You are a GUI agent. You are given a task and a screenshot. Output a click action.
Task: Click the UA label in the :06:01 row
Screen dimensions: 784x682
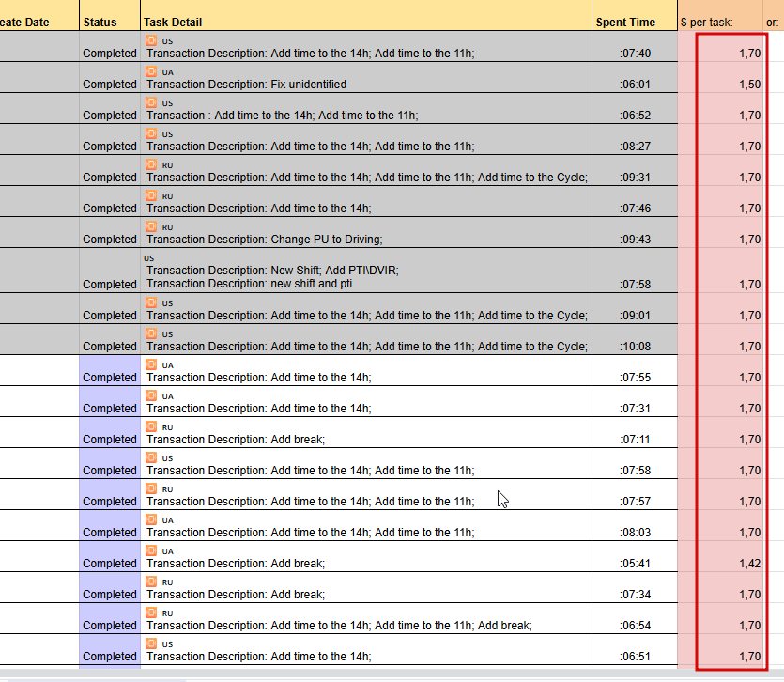167,72
